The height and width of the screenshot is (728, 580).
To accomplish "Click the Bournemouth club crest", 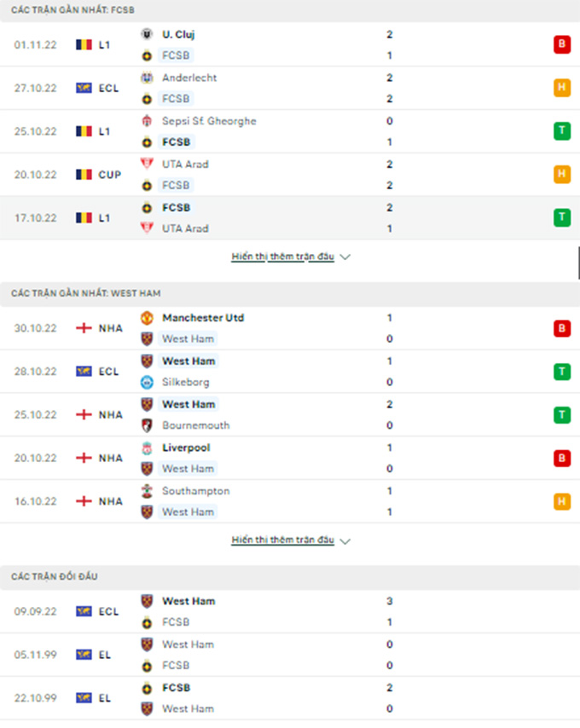I will tap(147, 425).
